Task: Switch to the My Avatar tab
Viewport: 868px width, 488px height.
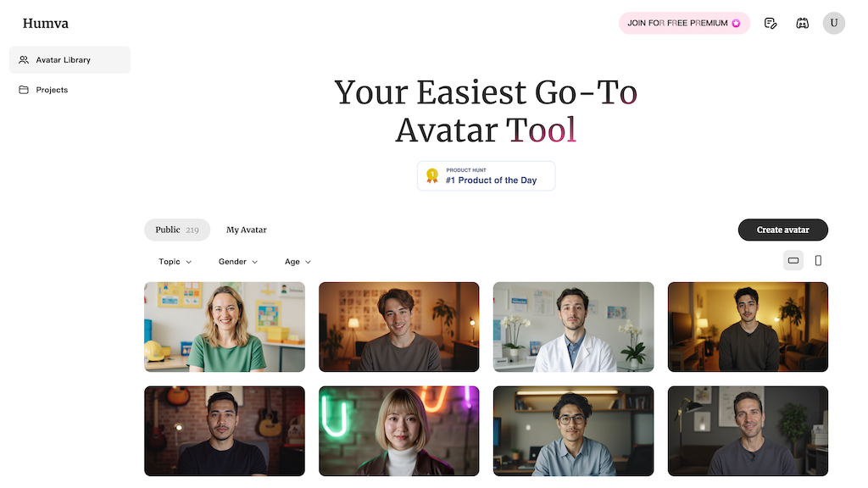Action: (247, 230)
